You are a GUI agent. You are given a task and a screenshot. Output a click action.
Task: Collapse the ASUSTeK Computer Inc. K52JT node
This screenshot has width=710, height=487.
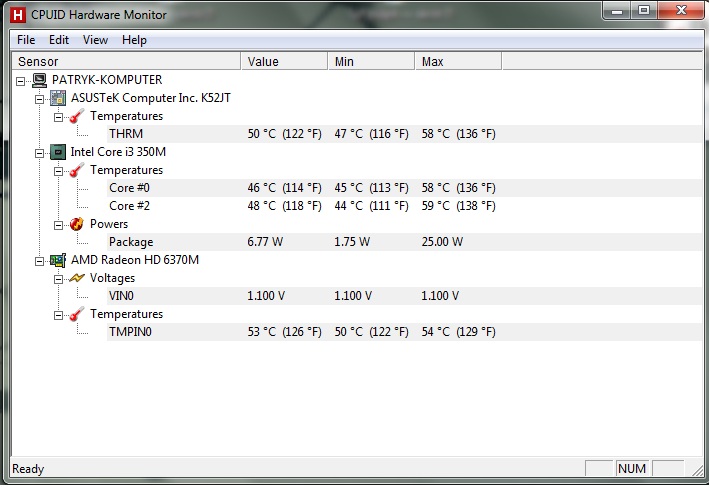point(39,100)
